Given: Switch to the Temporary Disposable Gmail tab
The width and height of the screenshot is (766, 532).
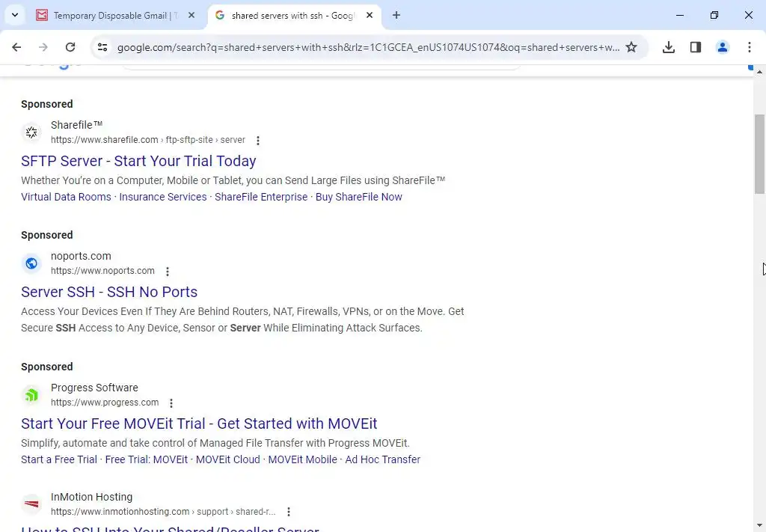Looking at the screenshot, I should (114, 16).
